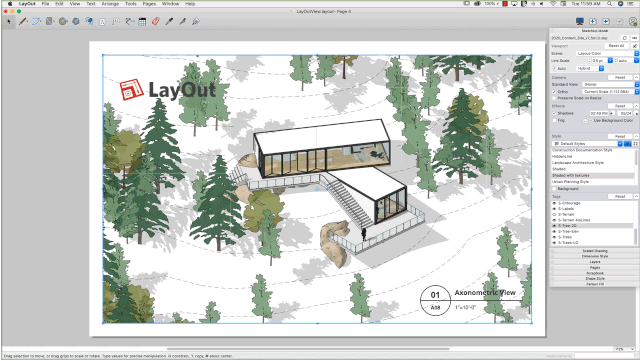640x361 pixels.
Task: Open the File menu
Action: click(45, 4)
